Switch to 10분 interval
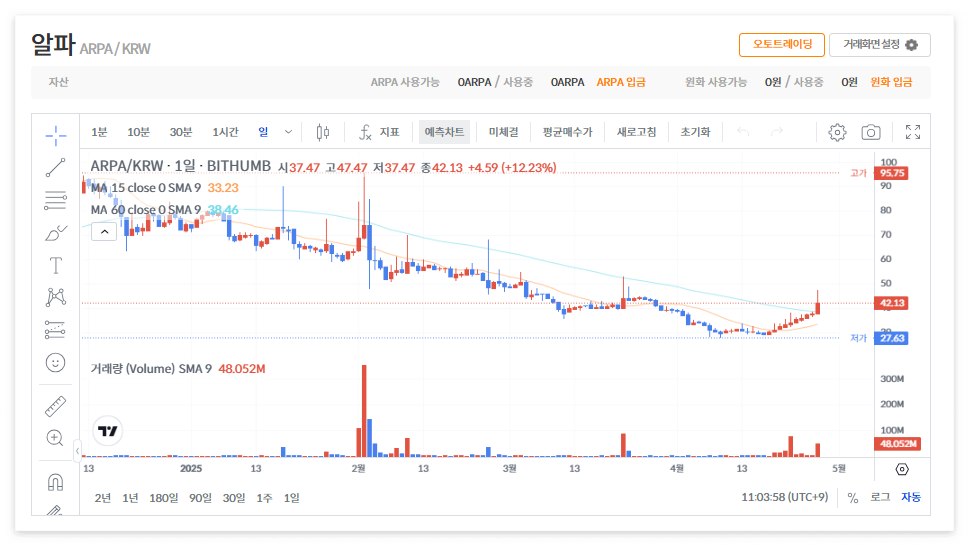The height and width of the screenshot is (546, 969). (138, 132)
